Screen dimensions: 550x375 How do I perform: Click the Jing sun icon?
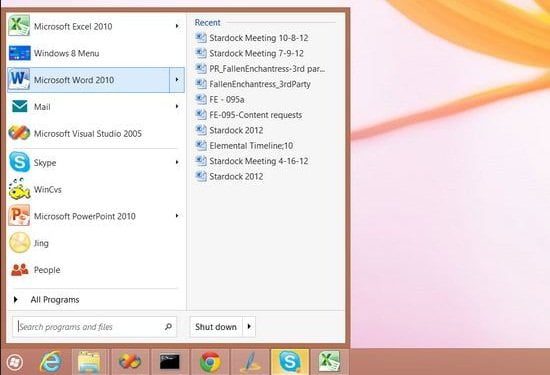coord(19,243)
